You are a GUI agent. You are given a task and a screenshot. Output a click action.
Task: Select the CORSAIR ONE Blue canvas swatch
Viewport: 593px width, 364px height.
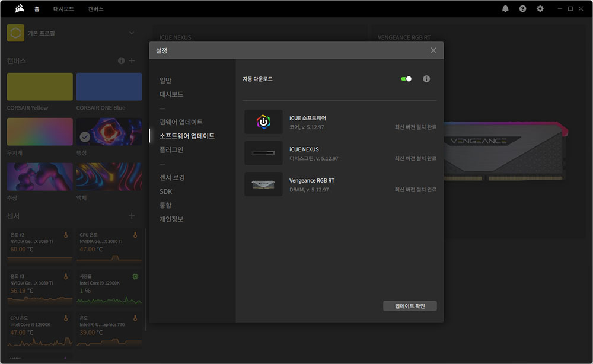(x=109, y=87)
